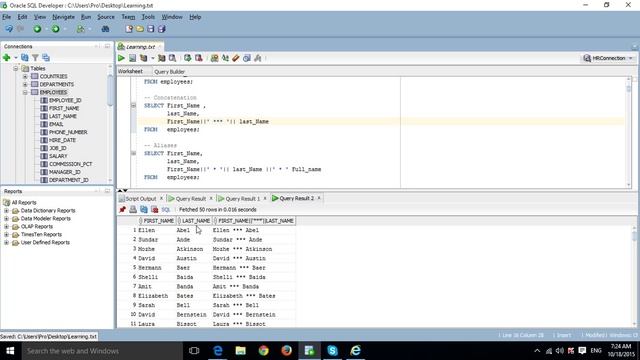The height and width of the screenshot is (360, 640).
Task: Click the pin icon in Query Result toolbar
Action: point(122,209)
